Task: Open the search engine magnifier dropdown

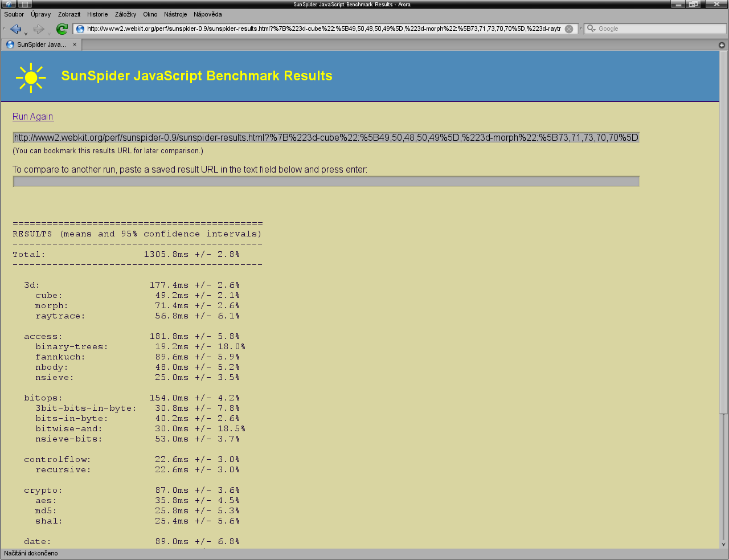Action: pos(591,28)
